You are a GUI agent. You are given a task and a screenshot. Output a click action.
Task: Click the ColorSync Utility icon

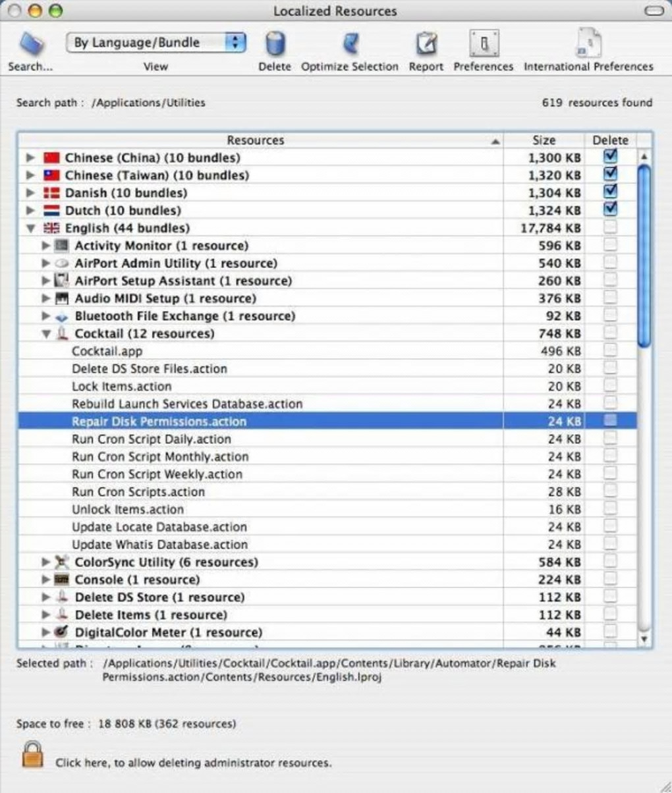[62, 562]
